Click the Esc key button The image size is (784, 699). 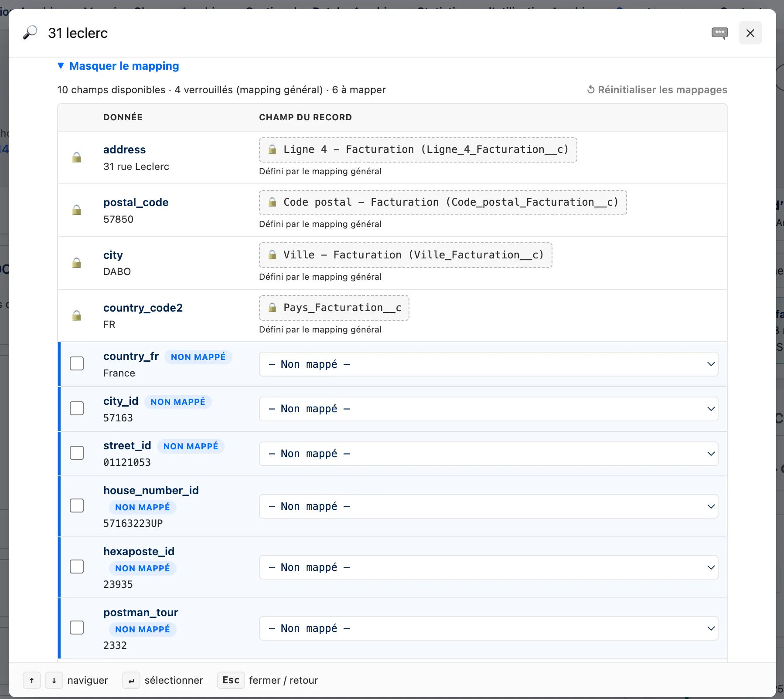(231, 680)
